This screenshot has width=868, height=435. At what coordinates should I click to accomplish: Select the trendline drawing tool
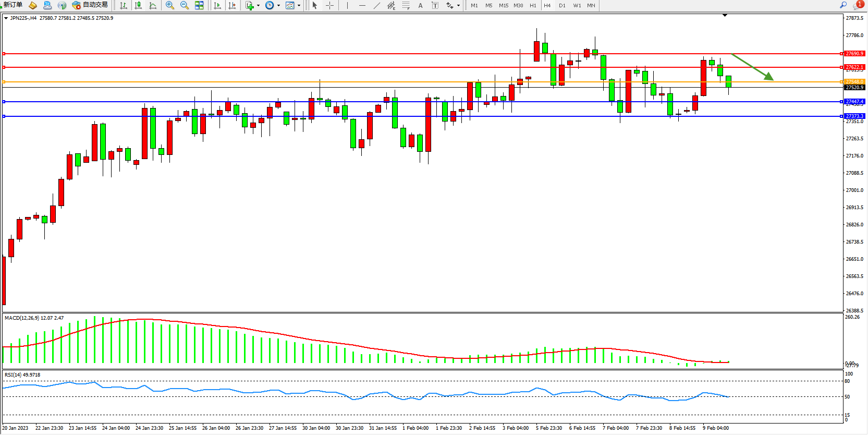coord(377,5)
